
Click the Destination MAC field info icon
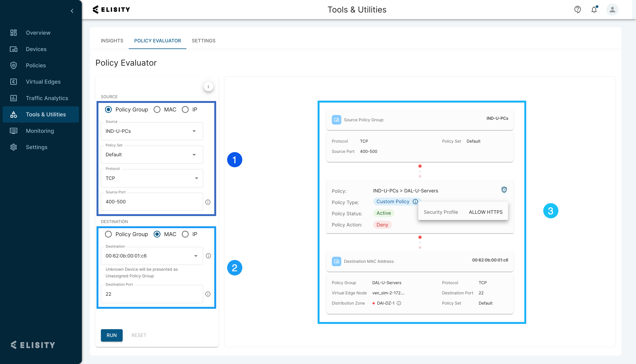click(208, 256)
